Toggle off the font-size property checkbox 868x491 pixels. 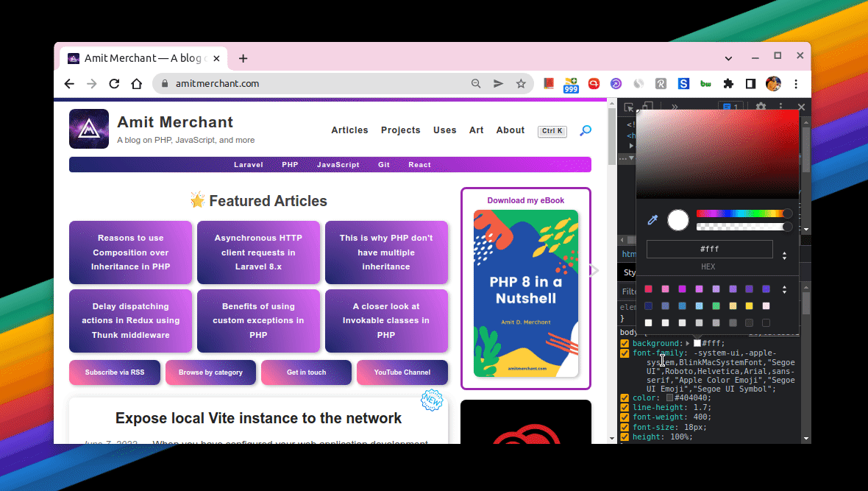tap(624, 427)
